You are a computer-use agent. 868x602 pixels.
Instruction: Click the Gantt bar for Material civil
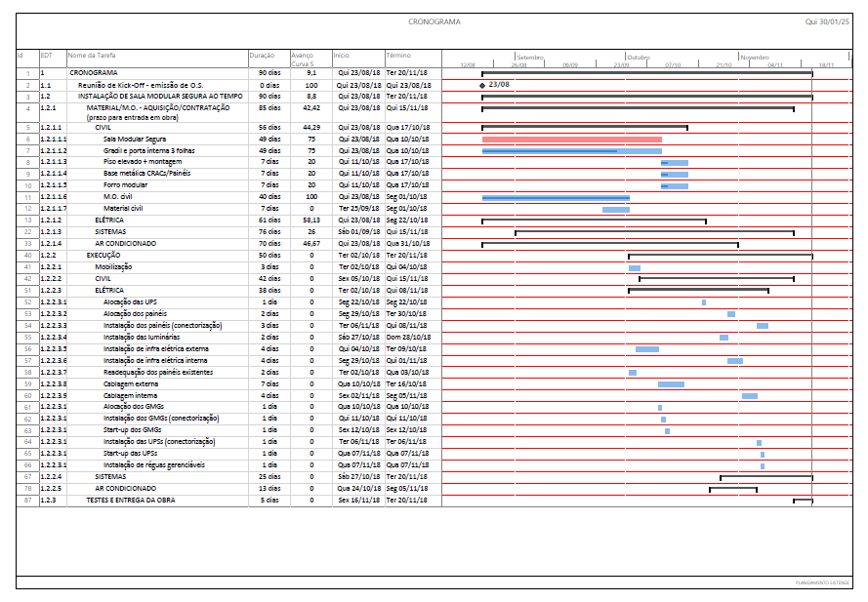click(x=615, y=209)
